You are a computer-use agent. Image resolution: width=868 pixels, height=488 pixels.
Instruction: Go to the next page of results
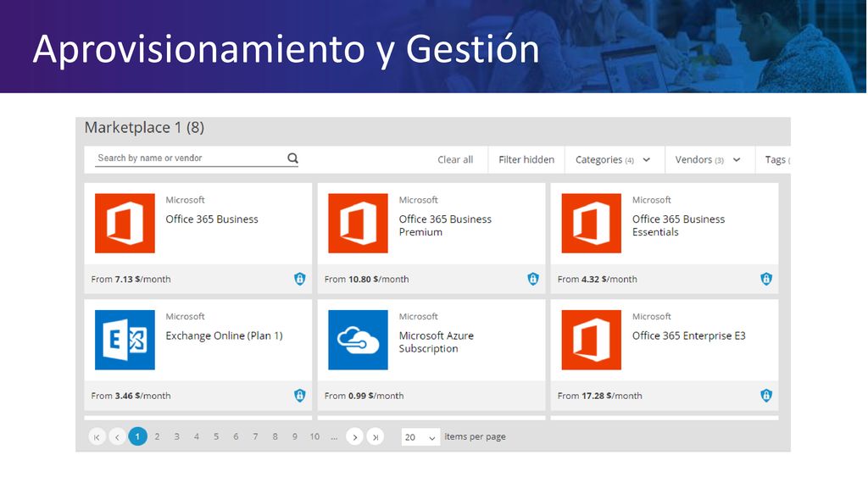(355, 436)
